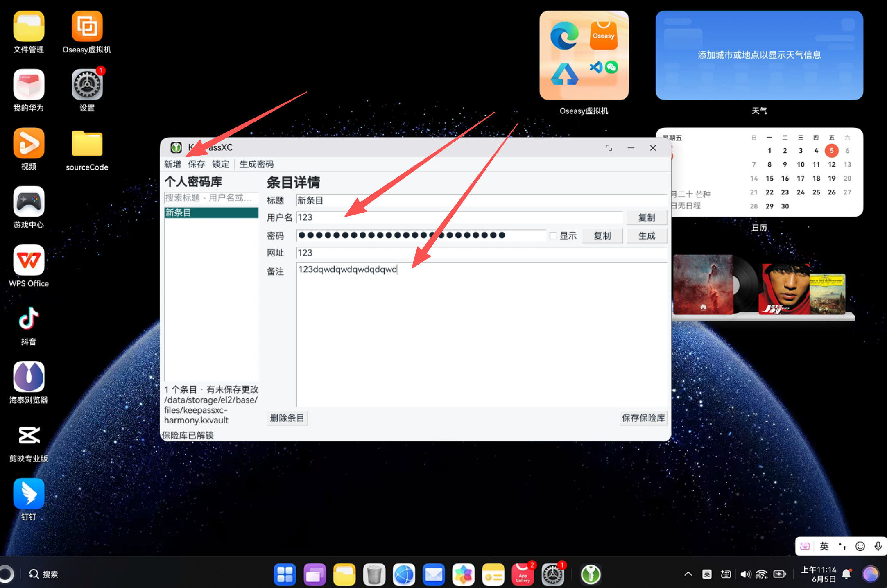Click the clock showing 上午11:14

[x=818, y=574]
